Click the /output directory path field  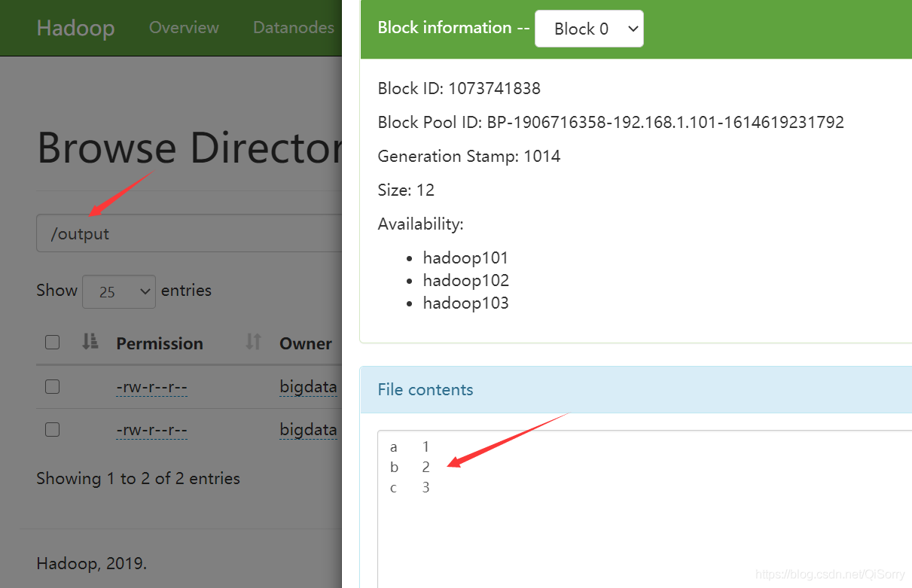coord(189,233)
